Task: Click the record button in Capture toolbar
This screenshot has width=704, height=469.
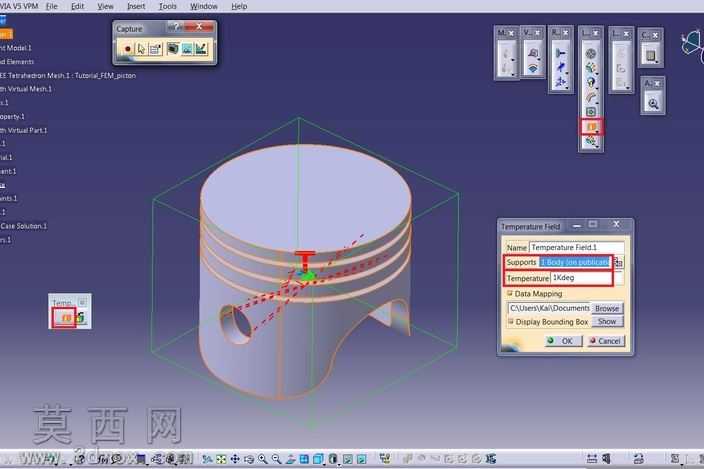Action: (x=128, y=48)
